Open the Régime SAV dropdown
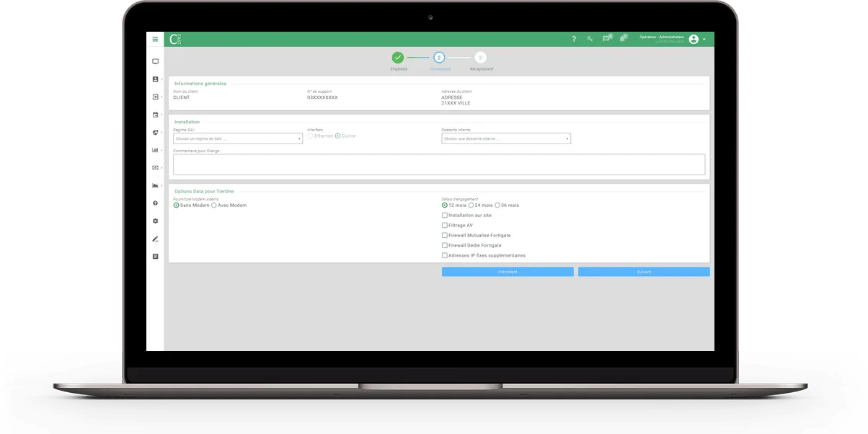This screenshot has width=868, height=434. click(238, 138)
